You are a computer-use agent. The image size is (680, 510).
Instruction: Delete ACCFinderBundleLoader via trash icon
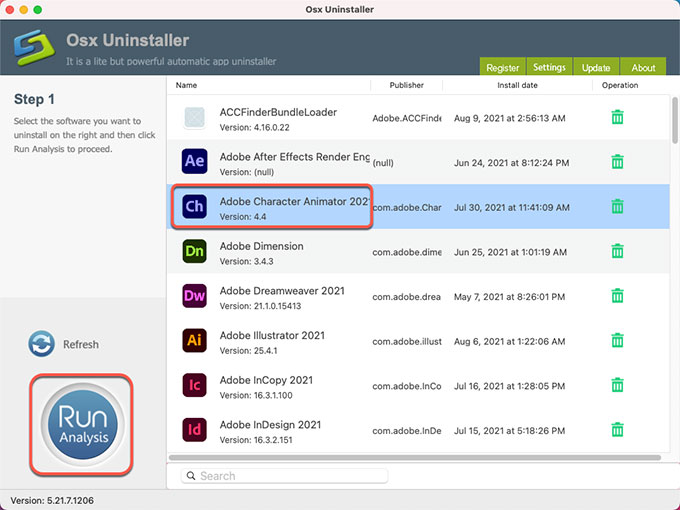tap(617, 117)
